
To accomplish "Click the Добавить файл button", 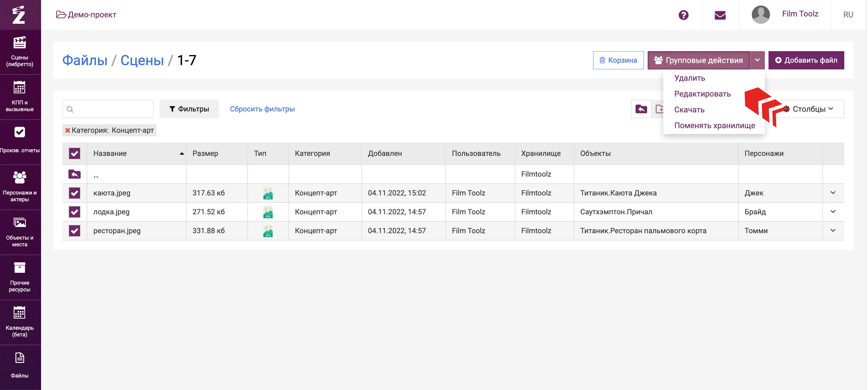I will pos(806,60).
